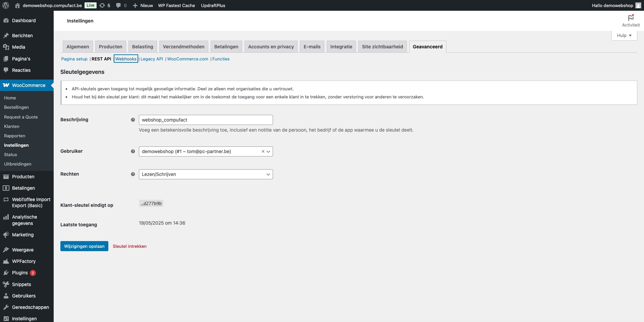This screenshot has width=644, height=322.
Task: Open the Webhooks subsection link
Action: (x=126, y=59)
